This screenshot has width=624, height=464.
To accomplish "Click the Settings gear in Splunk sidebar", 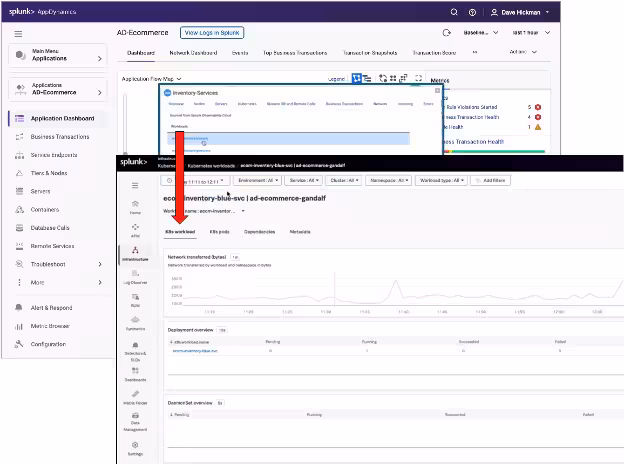I will tap(135, 447).
